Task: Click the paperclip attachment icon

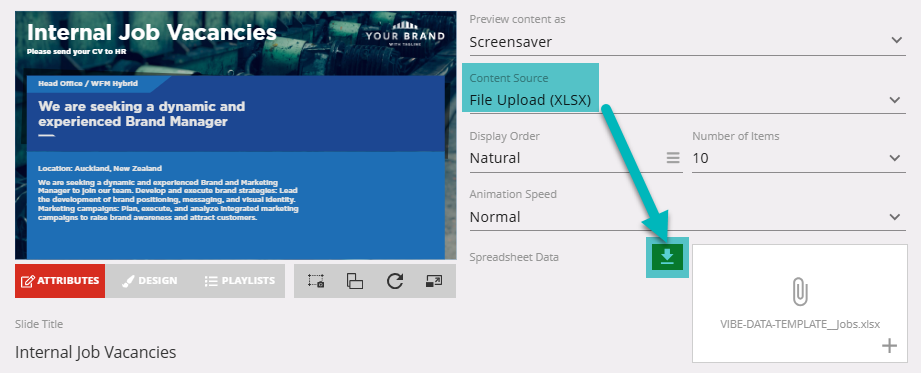Action: click(x=799, y=292)
